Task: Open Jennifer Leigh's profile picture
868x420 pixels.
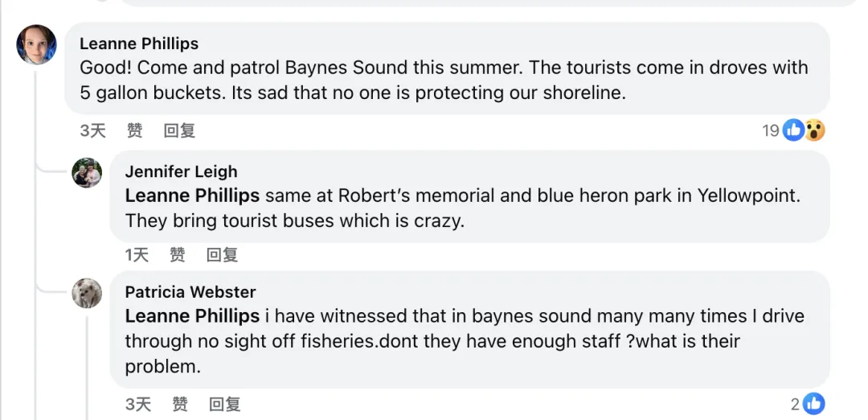Action: pyautogui.click(x=87, y=172)
